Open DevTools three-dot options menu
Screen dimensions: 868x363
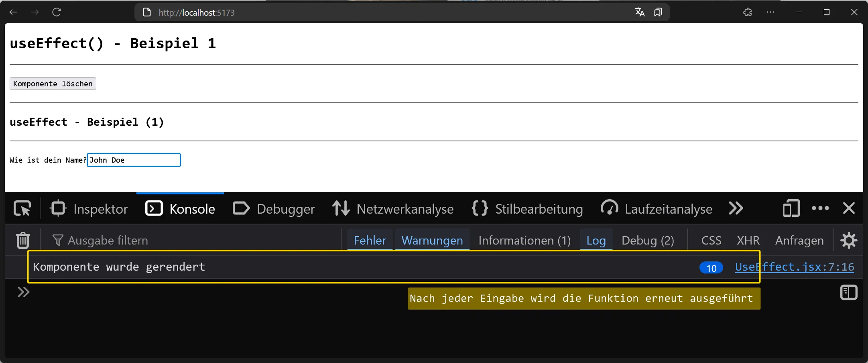tap(820, 208)
